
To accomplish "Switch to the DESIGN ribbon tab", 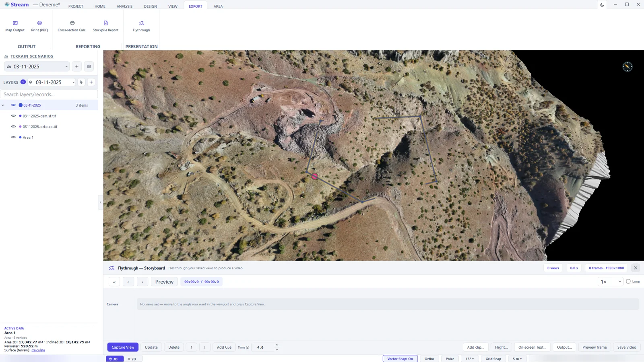I will coord(150,6).
